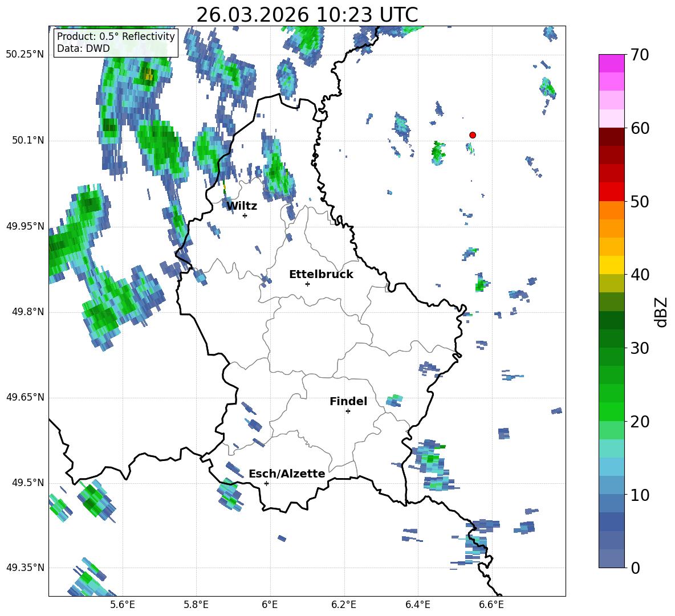Click the 6.2°E longitude label

344,605
